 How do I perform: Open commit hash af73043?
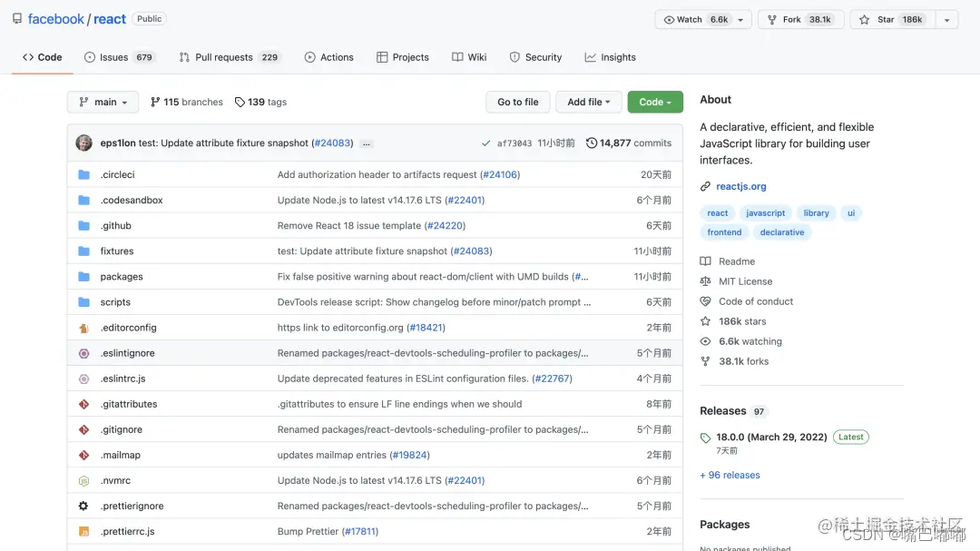click(x=514, y=143)
